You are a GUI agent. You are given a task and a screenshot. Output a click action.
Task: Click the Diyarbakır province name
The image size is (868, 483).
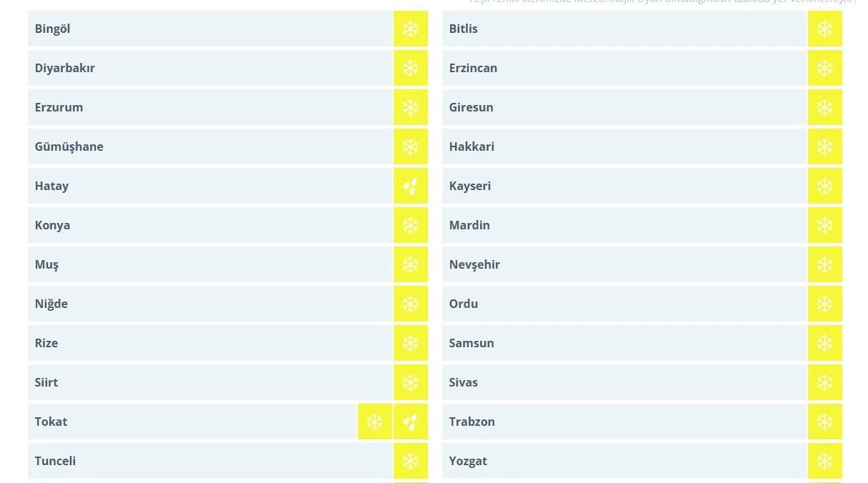coord(65,69)
